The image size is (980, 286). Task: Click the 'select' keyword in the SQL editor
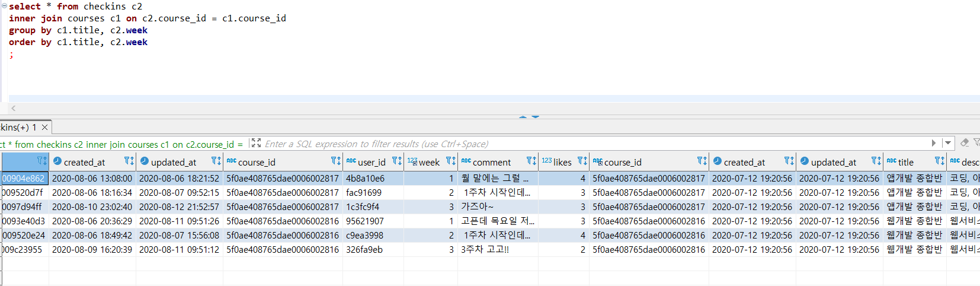[x=25, y=7]
